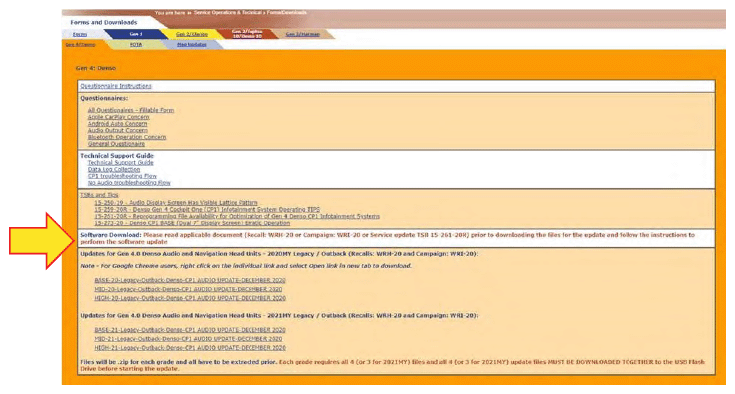Click the 'Files will be .zip' footer note
Screen dimensions: 735x394
[392, 365]
